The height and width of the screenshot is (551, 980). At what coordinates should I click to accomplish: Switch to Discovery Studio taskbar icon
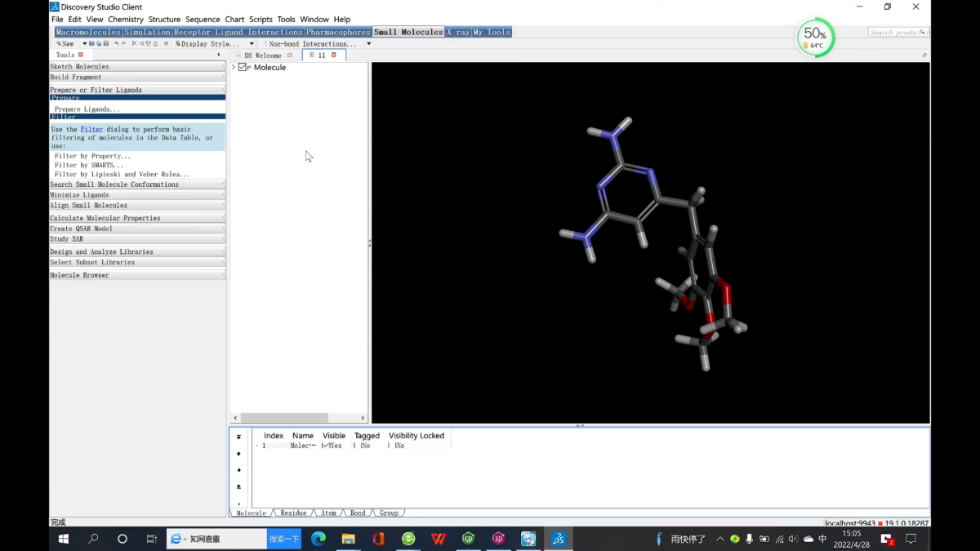(x=559, y=539)
